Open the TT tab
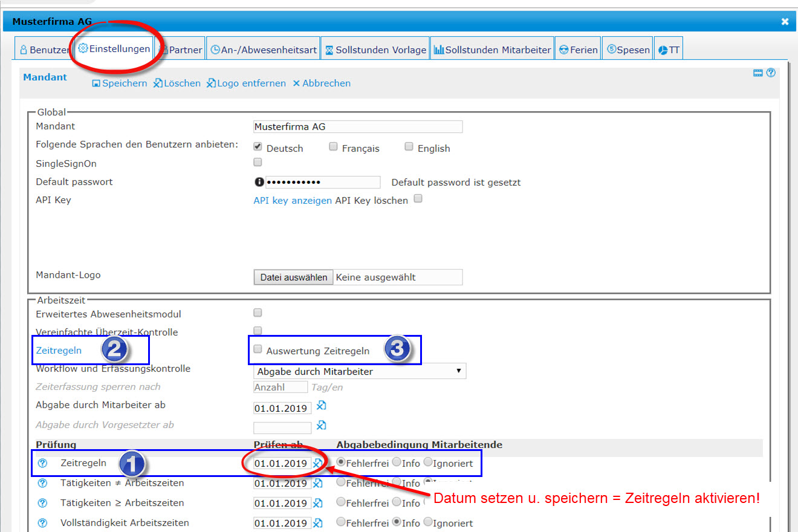 pyautogui.click(x=669, y=50)
